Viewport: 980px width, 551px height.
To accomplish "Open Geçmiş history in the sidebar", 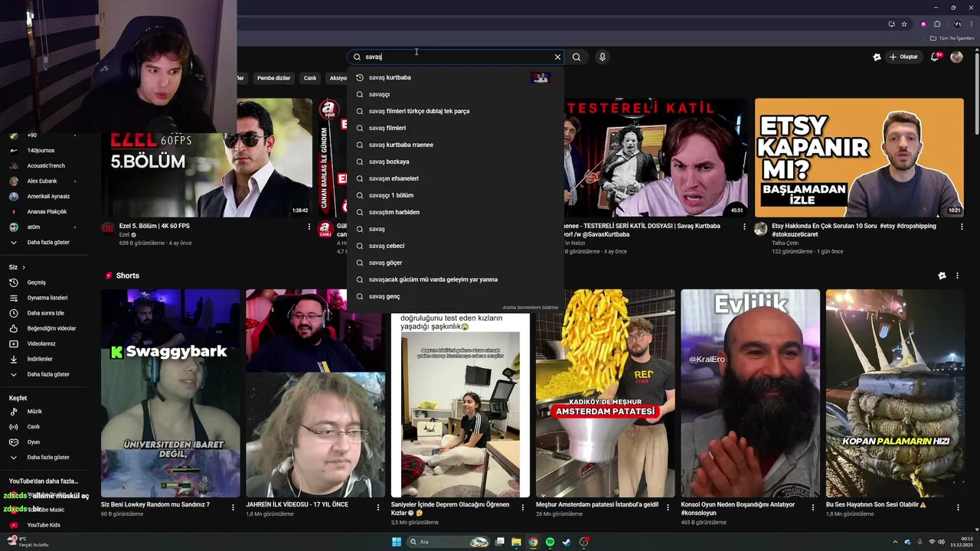I will [x=36, y=282].
